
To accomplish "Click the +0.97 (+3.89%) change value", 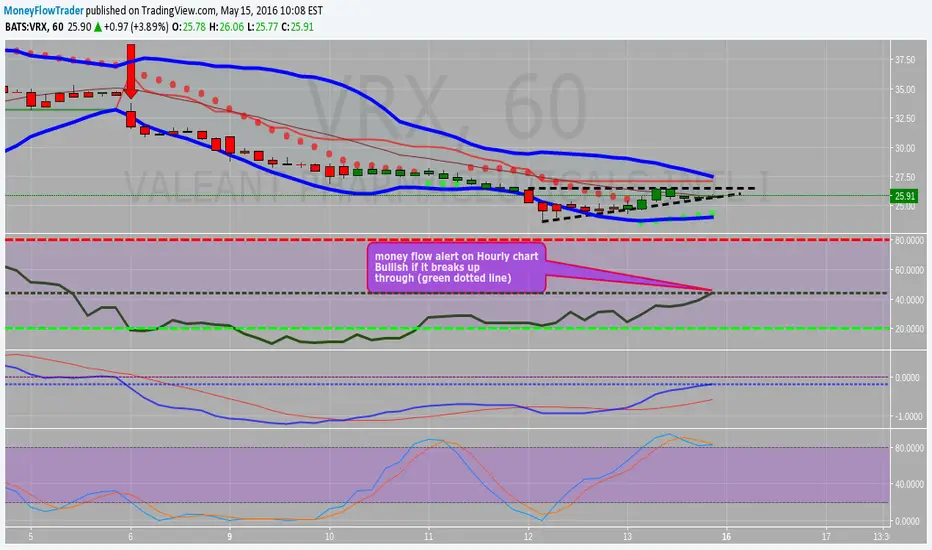I will click(x=136, y=27).
